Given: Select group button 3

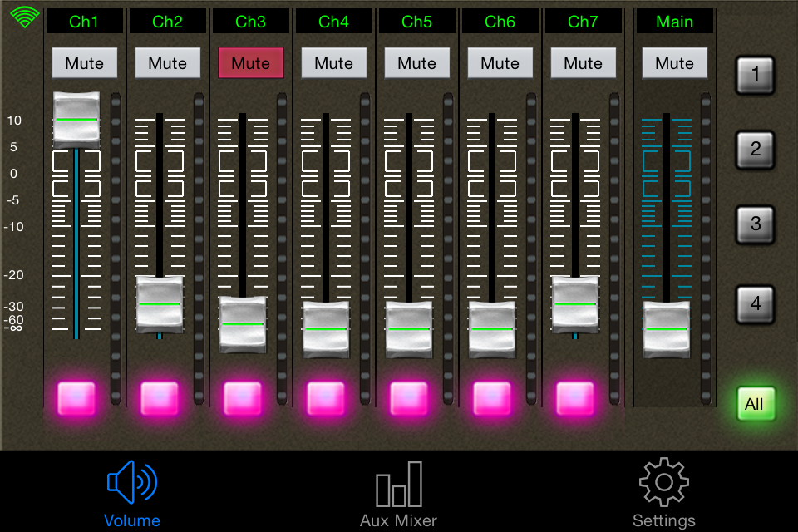Looking at the screenshot, I should click(x=756, y=224).
